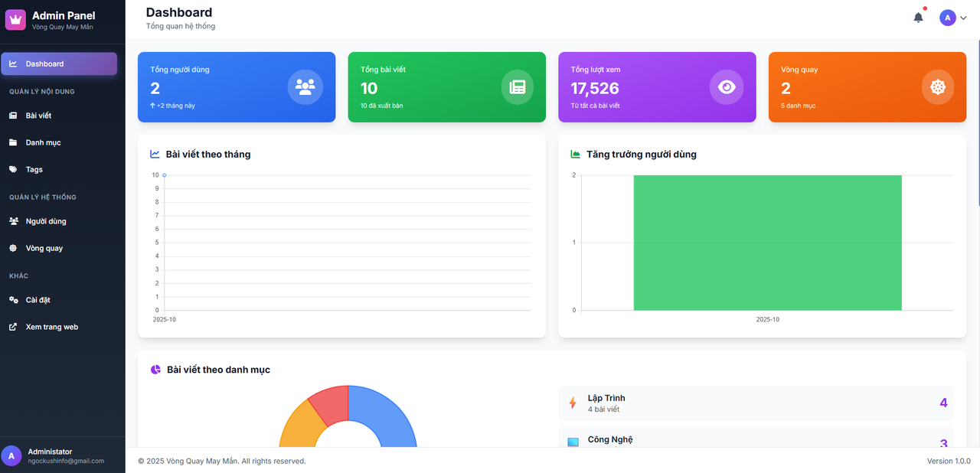This screenshot has width=980, height=473.
Task: Expand the user menu chevron
Action: (963, 18)
